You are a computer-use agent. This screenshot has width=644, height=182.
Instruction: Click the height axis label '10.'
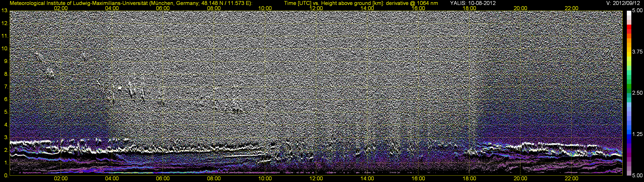click(x=5, y=49)
